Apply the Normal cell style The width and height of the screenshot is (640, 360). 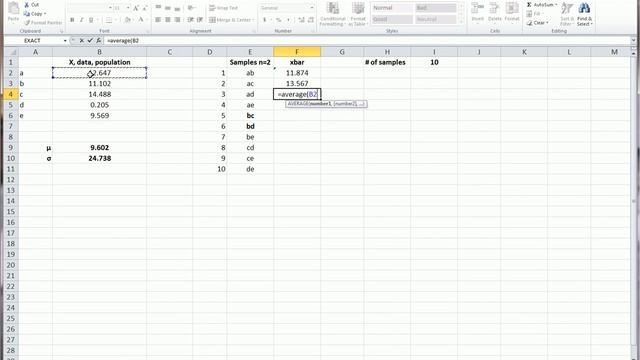pyautogui.click(x=392, y=8)
